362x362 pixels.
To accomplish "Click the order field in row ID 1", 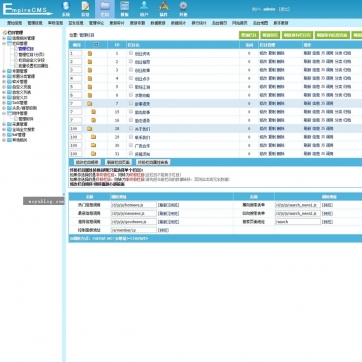I will coord(76,53).
